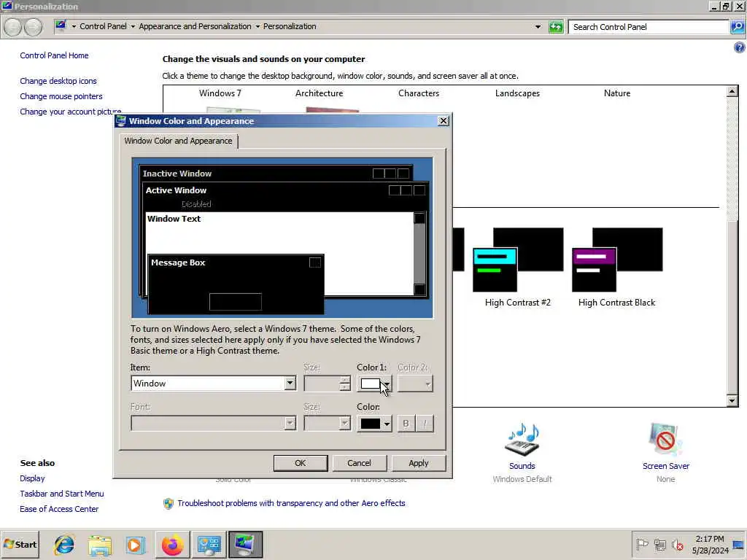This screenshot has width=747, height=560.
Task: Toggle the Bold font button
Action: coord(406,424)
